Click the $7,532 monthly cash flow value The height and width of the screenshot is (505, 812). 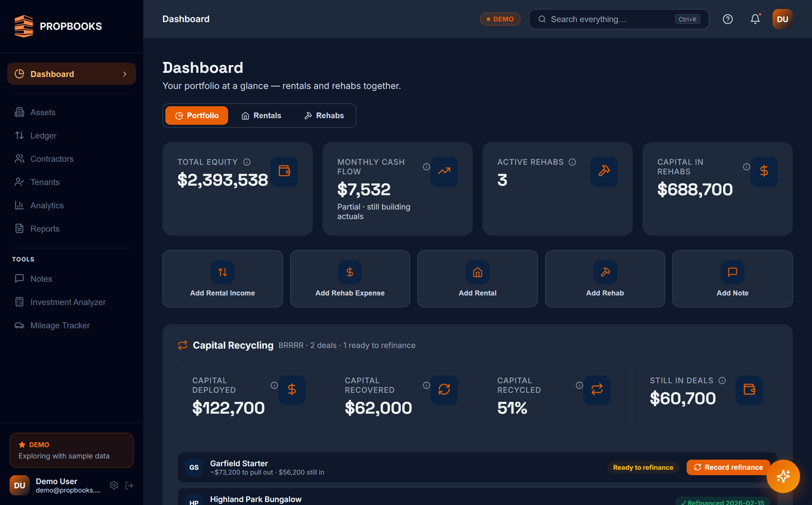point(364,189)
